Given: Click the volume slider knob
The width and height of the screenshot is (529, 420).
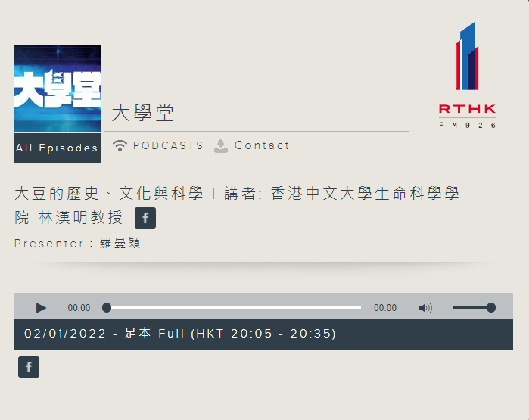Looking at the screenshot, I should [491, 308].
